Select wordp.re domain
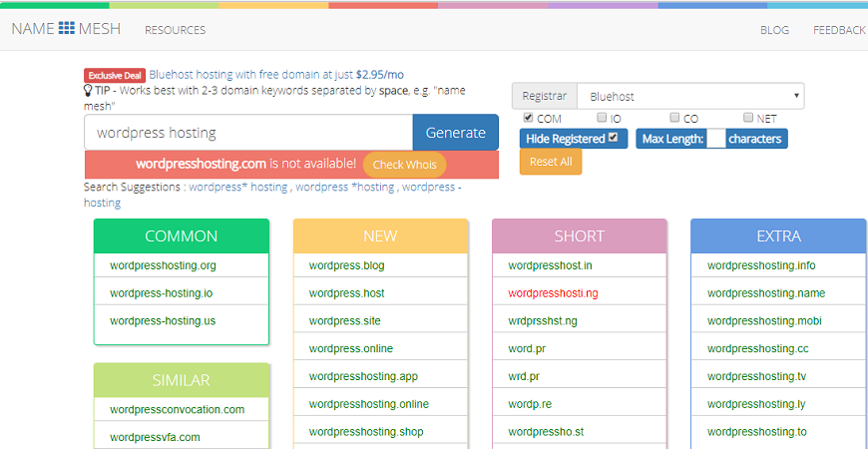Screen dimensions: 868x449 coord(530,404)
